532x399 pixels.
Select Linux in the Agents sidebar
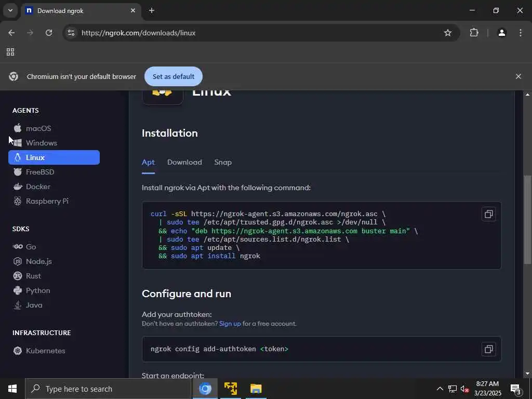point(54,157)
